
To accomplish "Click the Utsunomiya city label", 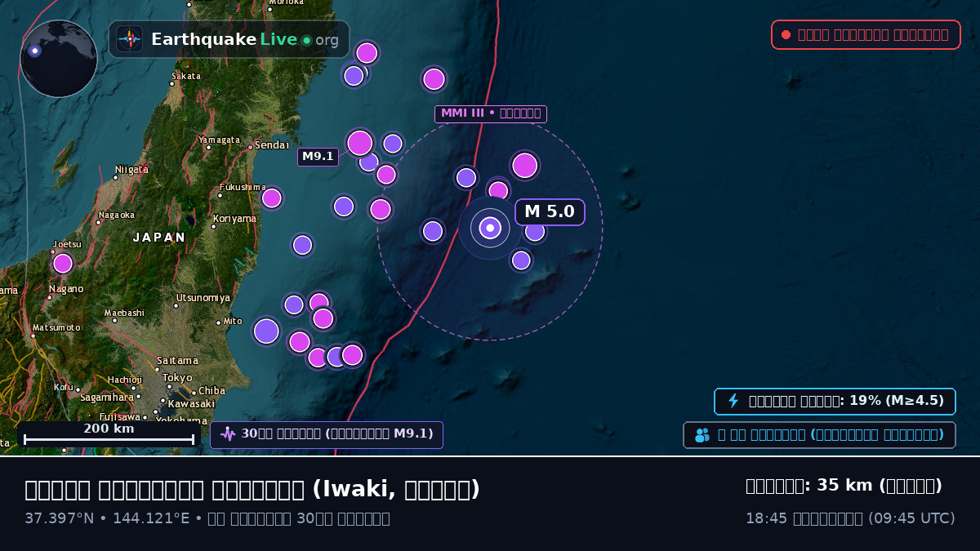I will coord(203,298).
